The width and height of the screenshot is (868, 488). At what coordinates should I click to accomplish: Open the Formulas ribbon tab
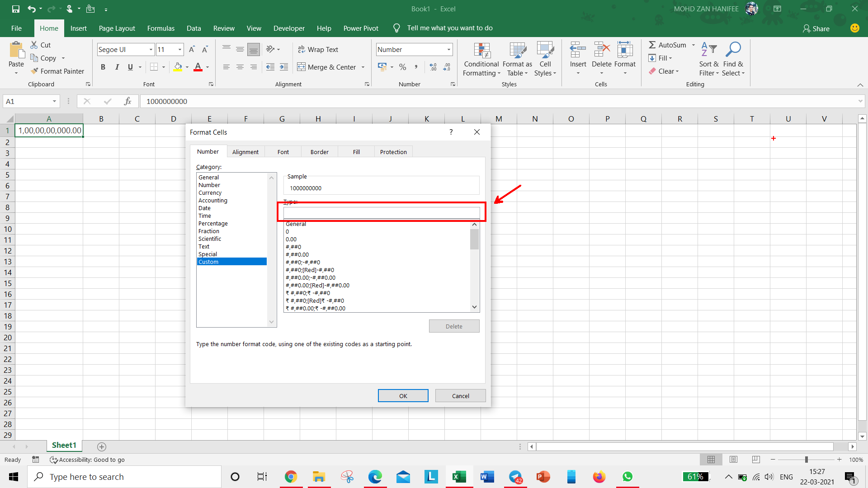[160, 28]
